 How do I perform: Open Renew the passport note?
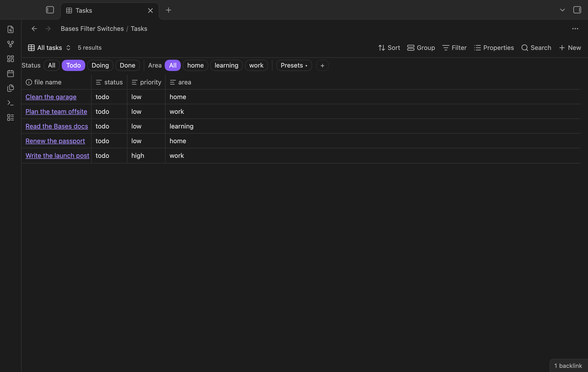coord(55,141)
